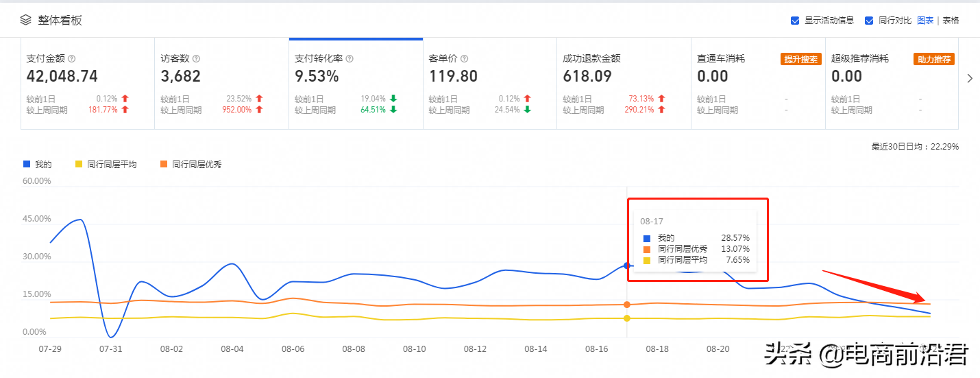Click the 08-10 axis date label
The width and height of the screenshot is (980, 378).
coord(414,349)
